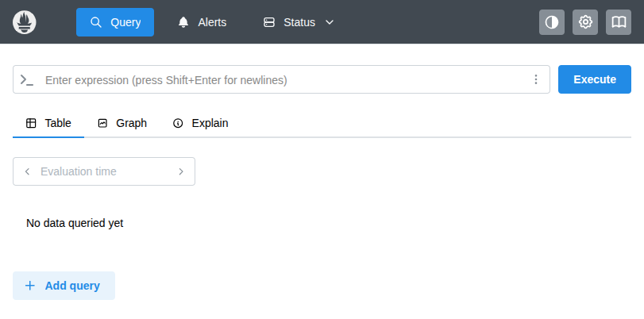Click the bell icon beside Alerts
Viewport: 644px width, 319px height.
[x=183, y=22]
